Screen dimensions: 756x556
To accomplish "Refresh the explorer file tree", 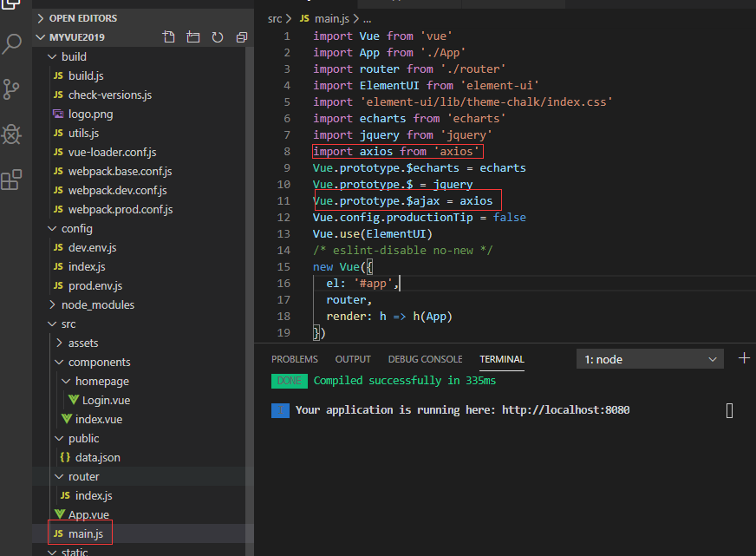I will pos(218,37).
